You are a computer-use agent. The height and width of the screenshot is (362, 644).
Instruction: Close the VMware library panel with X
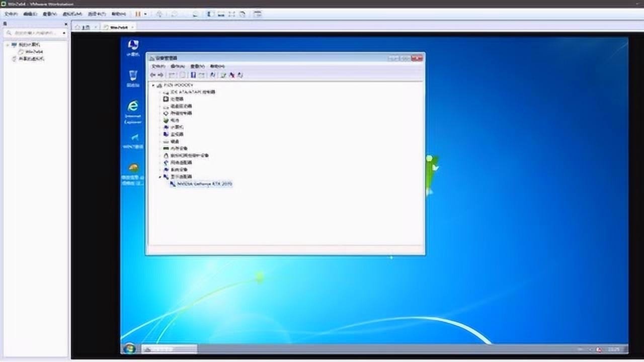coord(66,24)
